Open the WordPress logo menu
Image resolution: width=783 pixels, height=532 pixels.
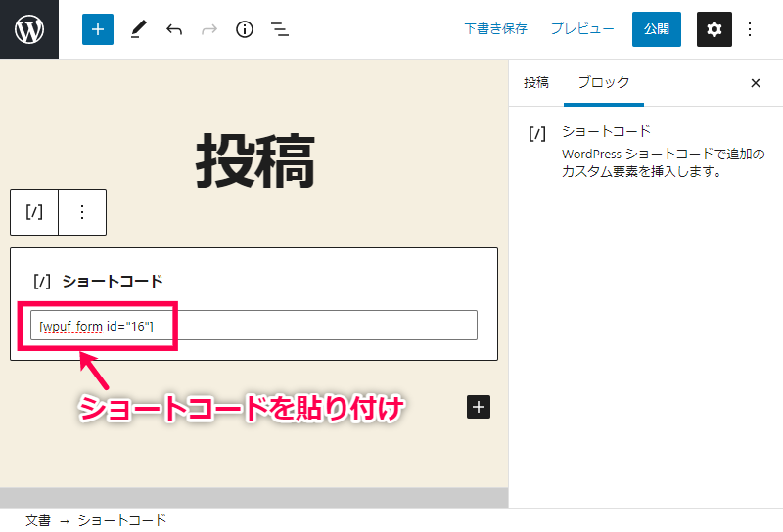[x=29, y=29]
